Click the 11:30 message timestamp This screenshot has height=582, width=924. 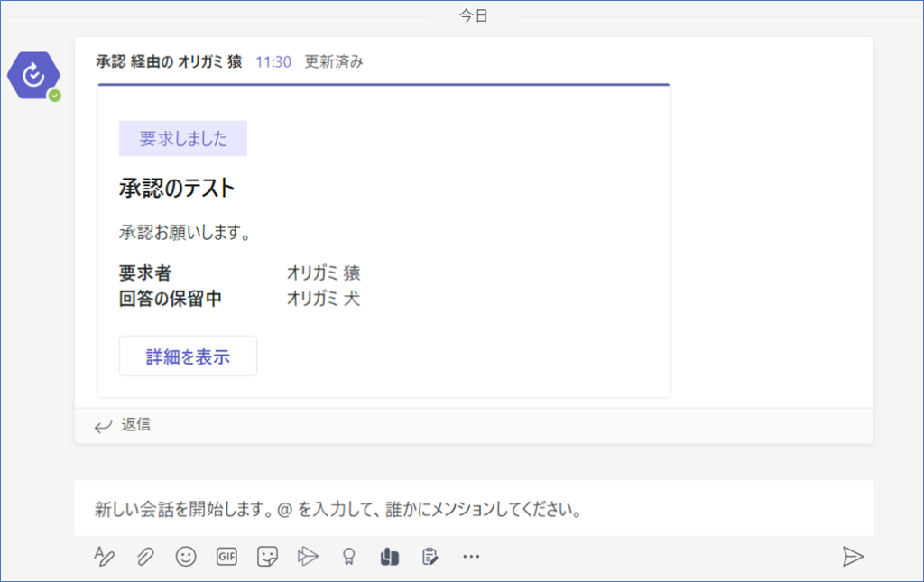(x=273, y=61)
